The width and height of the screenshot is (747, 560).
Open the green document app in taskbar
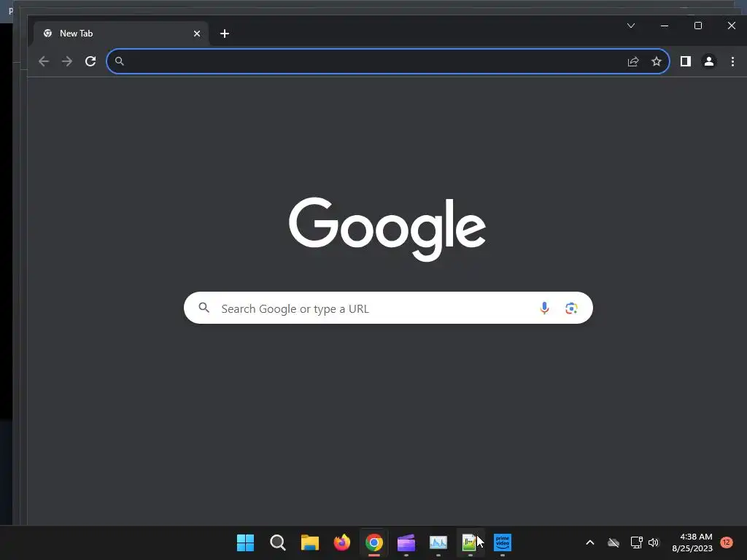pos(470,542)
